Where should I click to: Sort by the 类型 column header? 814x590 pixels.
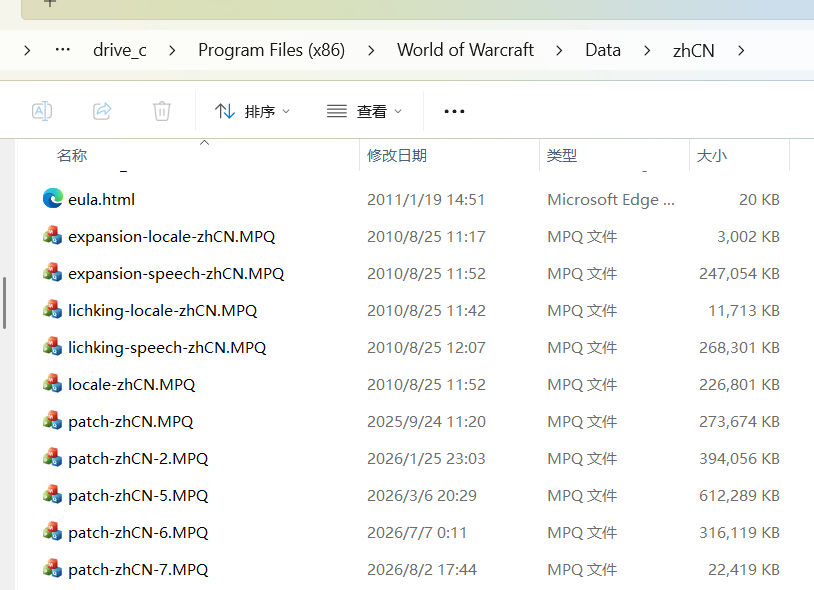click(x=562, y=155)
